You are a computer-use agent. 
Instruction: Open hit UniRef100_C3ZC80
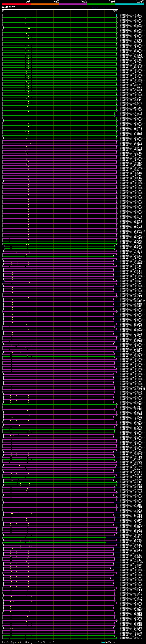[x=131, y=53]
